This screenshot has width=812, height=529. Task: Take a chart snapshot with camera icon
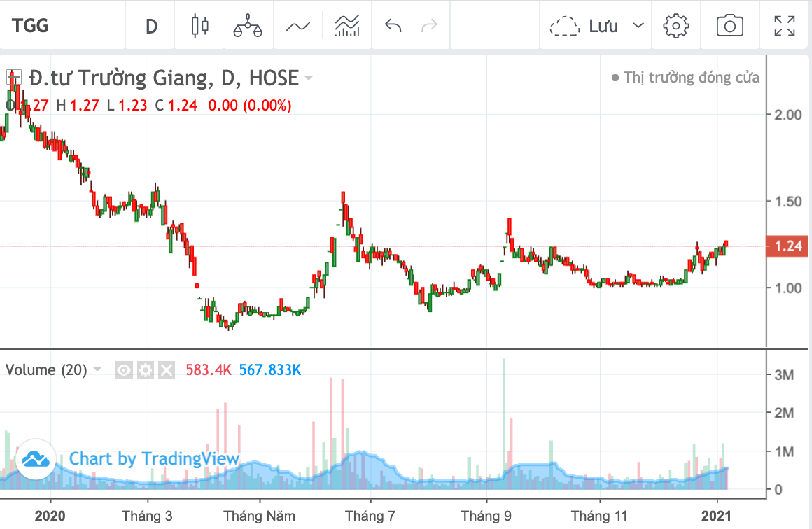pos(729,27)
